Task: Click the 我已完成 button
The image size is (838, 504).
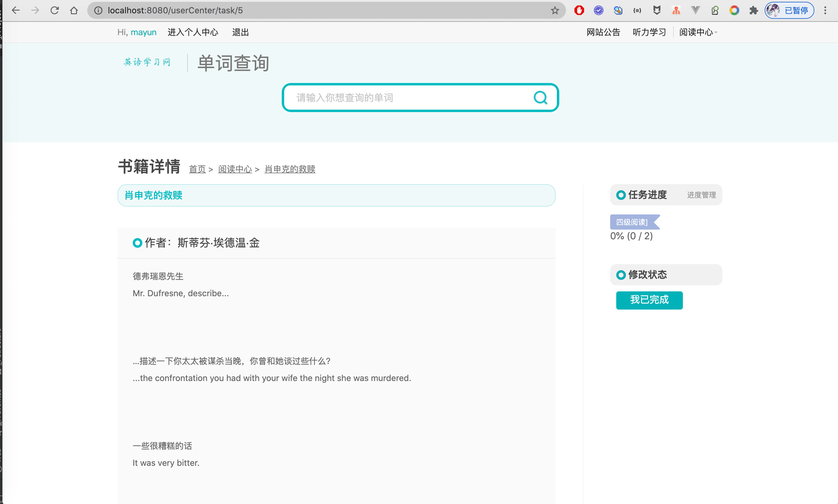Action: [649, 300]
